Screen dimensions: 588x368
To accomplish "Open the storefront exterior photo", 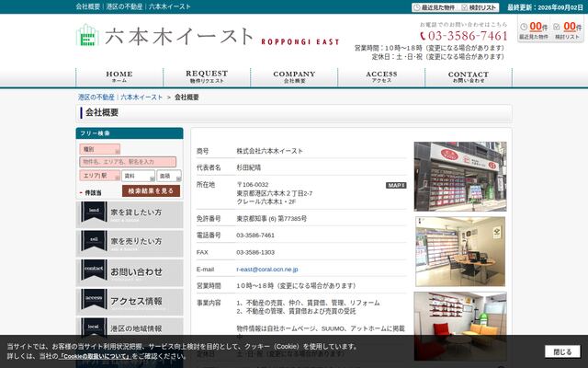I will [460, 177].
